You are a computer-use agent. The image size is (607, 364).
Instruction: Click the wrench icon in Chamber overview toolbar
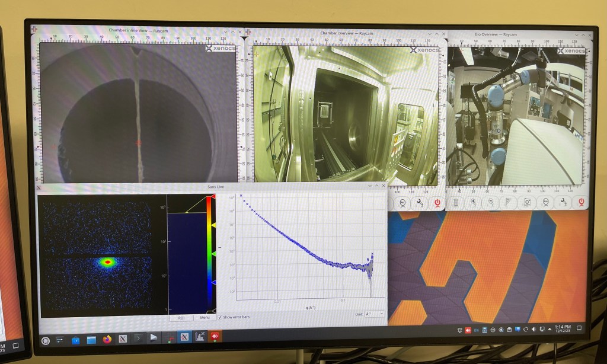pyautogui.click(x=418, y=202)
